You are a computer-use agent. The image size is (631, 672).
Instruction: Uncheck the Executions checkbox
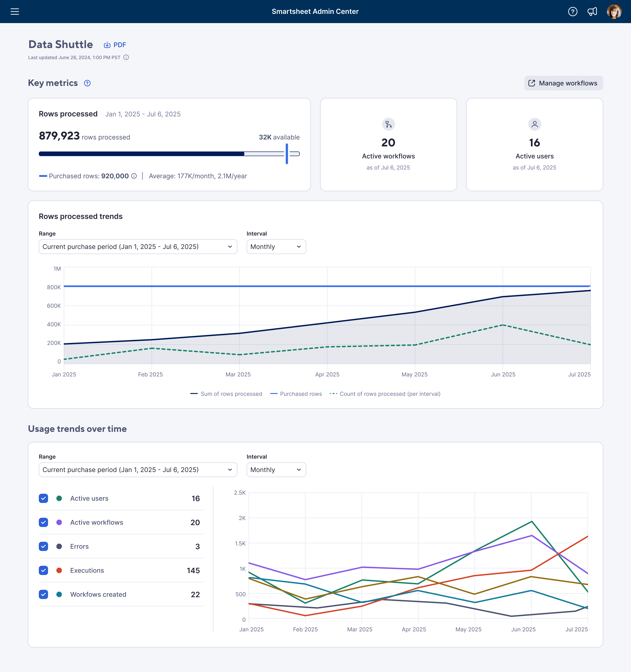coord(43,570)
